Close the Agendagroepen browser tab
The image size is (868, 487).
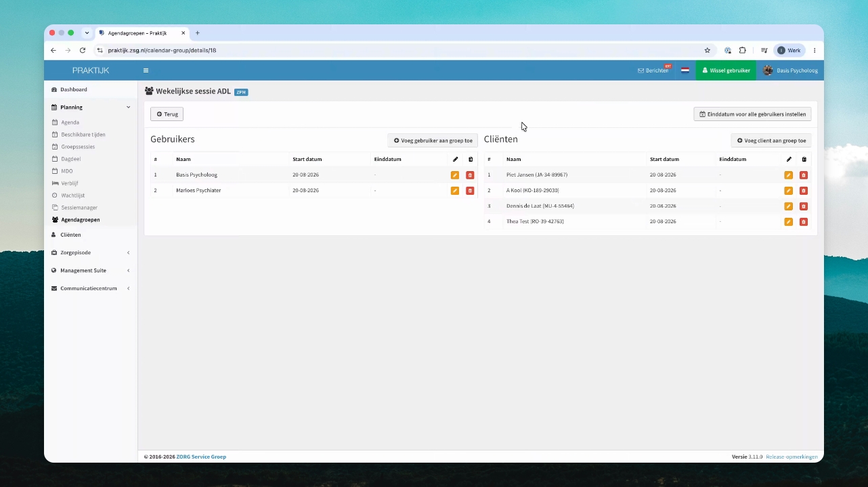[183, 32]
